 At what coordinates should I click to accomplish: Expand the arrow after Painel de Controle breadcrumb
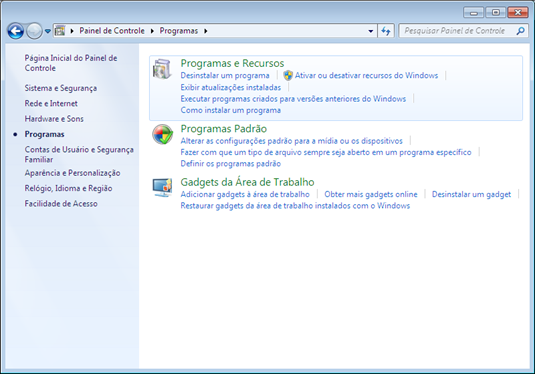point(152,31)
